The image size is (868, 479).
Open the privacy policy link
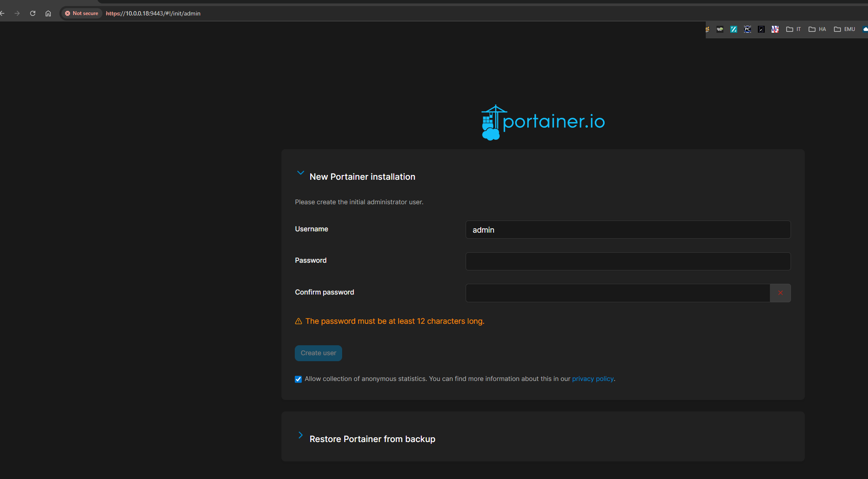593,379
